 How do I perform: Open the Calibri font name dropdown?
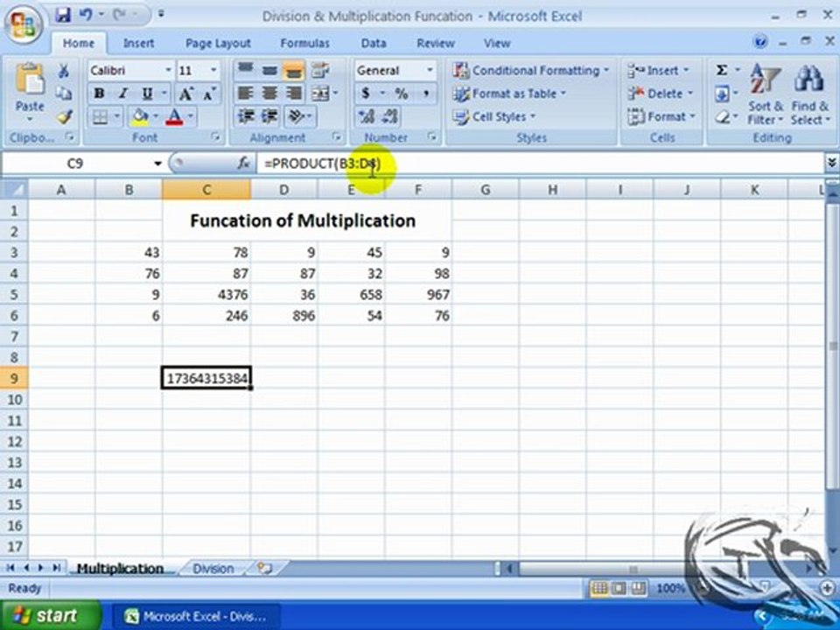pyautogui.click(x=168, y=70)
